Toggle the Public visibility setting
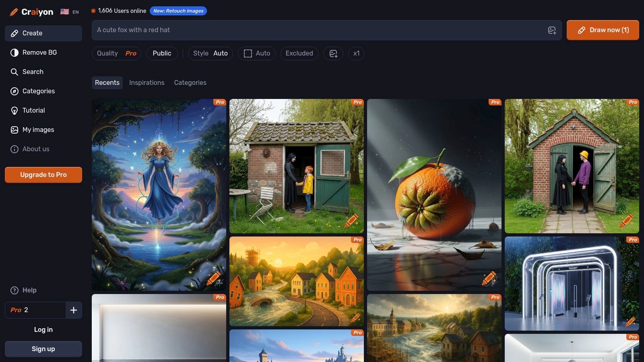 (162, 53)
